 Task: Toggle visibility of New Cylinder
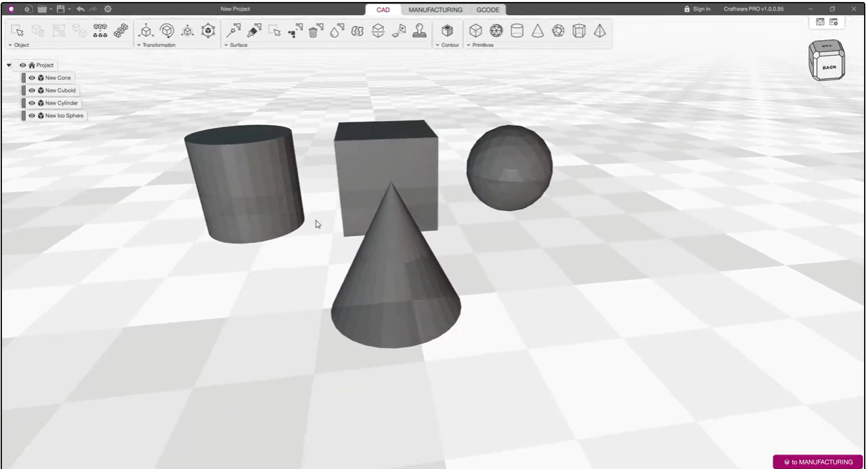click(x=32, y=103)
